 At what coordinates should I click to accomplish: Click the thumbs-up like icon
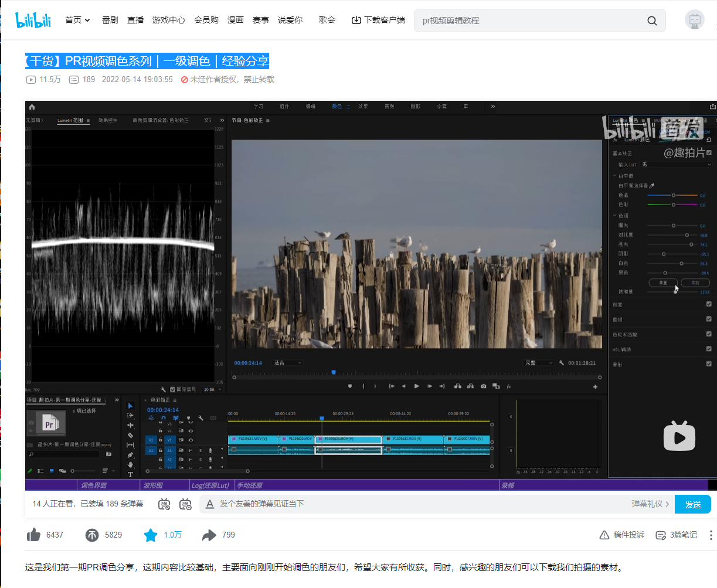[34, 535]
